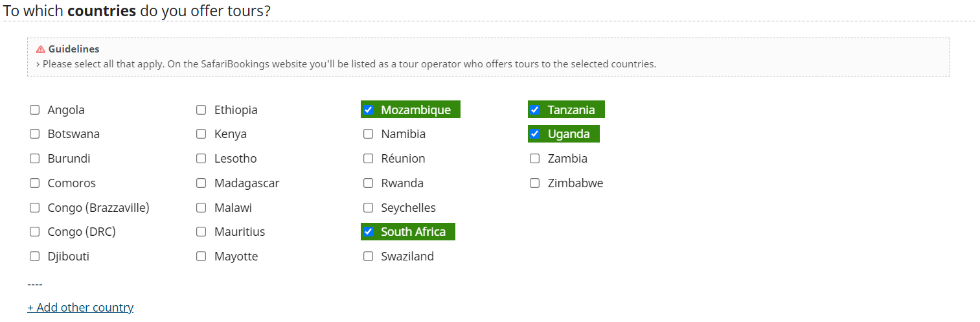Tick the Kenya checkbox
Viewport: 980px width, 322px height.
tap(201, 134)
